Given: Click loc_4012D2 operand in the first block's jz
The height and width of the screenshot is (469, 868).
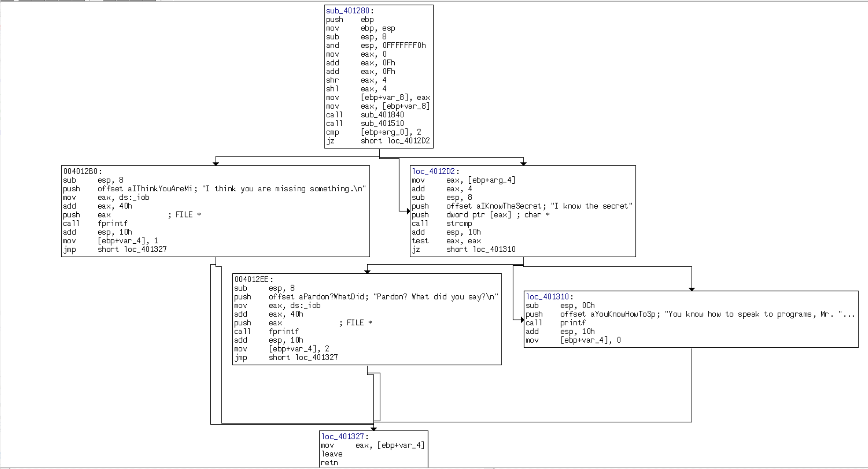Looking at the screenshot, I should pos(408,141).
